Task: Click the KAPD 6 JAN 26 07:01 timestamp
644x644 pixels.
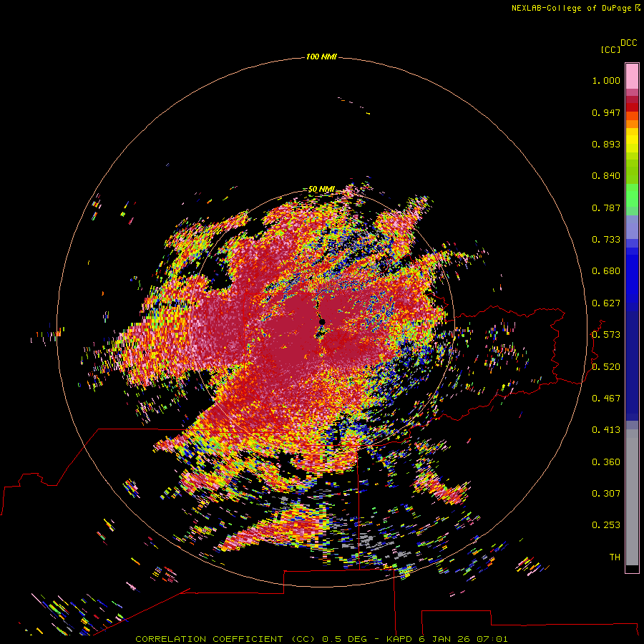Action: [447, 639]
